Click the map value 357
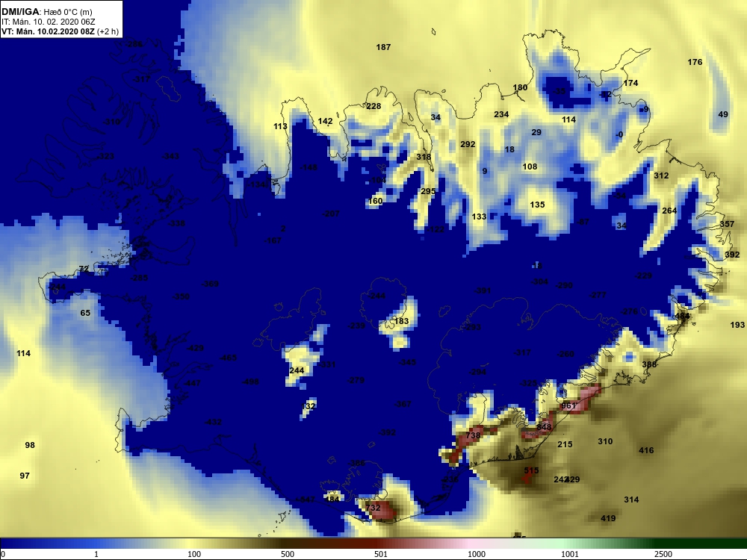Viewport: 747px width, 560px height. pyautogui.click(x=727, y=224)
